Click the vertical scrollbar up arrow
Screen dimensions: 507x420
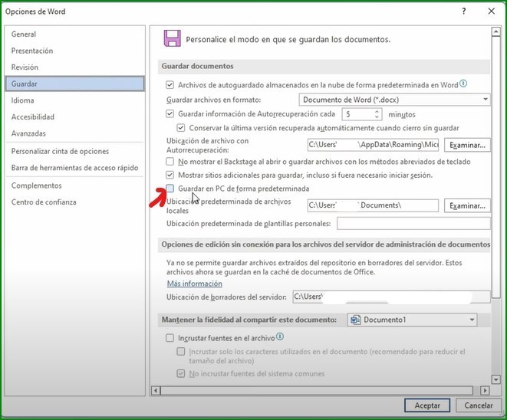point(495,31)
